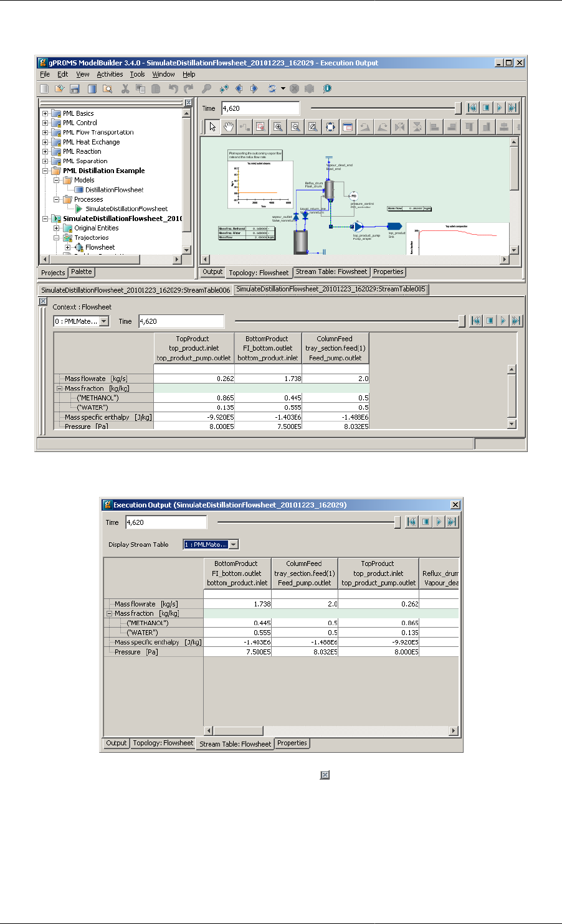The width and height of the screenshot is (562, 924).
Task: Click the Open folder toolbar icon
Action: click(60, 89)
